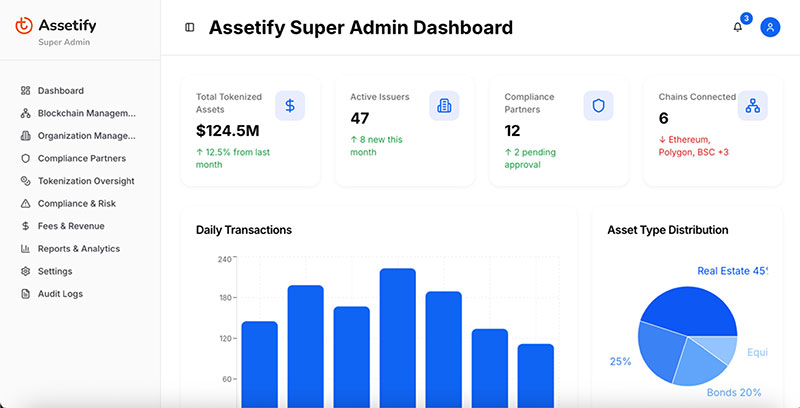Open Settings from the sidebar
The width and height of the screenshot is (800, 408).
click(55, 271)
